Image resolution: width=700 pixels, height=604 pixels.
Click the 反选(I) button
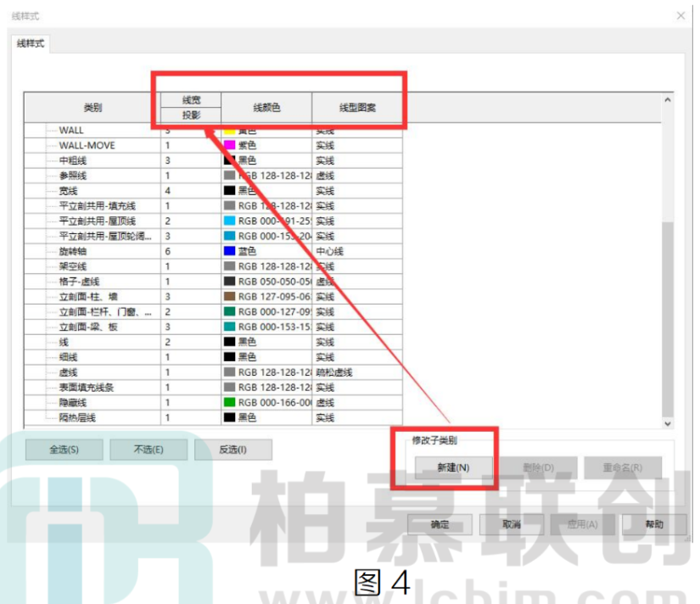tap(232, 450)
